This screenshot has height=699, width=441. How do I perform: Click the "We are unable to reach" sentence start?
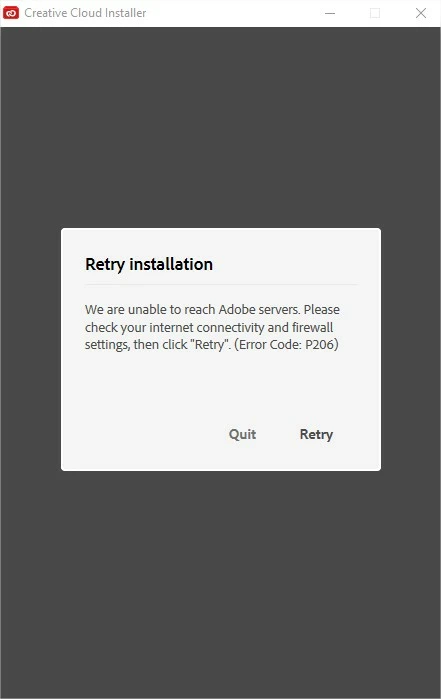coord(133,309)
